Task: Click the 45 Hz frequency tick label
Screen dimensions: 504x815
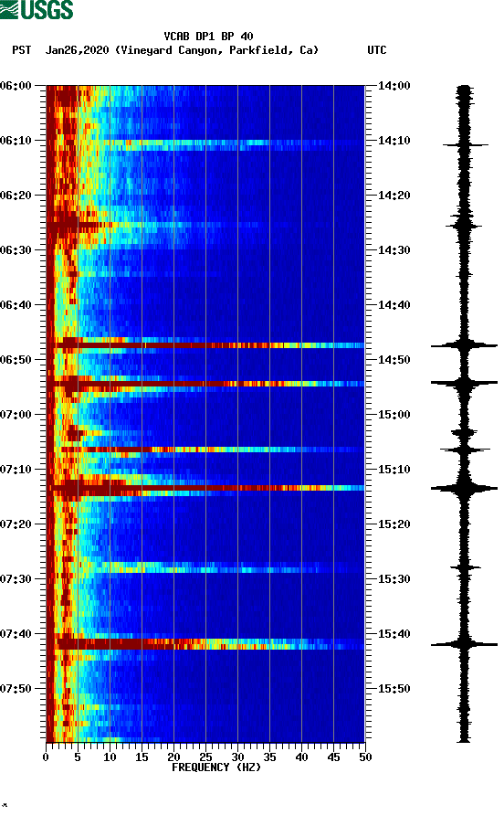Action: click(x=333, y=757)
